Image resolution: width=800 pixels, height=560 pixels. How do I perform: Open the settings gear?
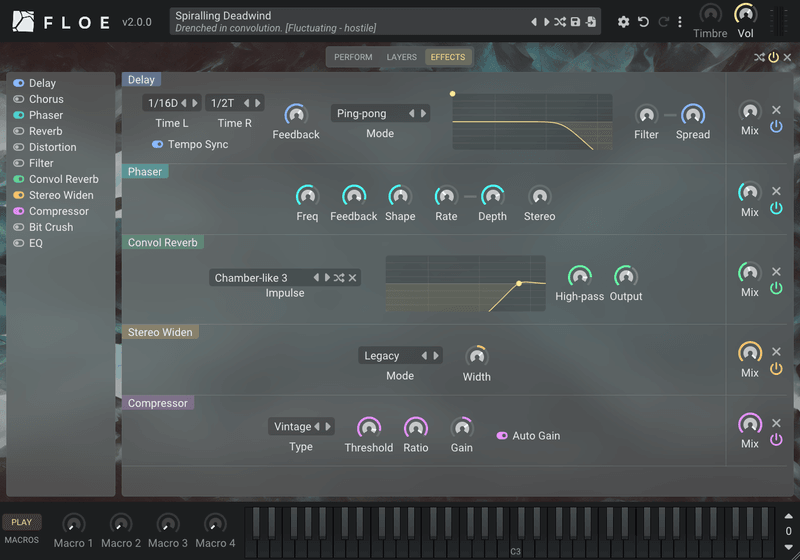(x=623, y=22)
